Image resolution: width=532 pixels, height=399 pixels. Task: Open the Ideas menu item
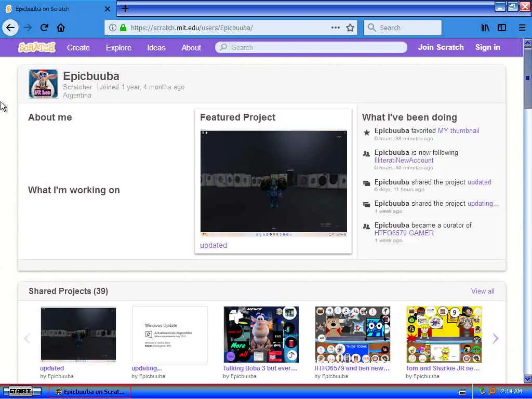coord(156,47)
